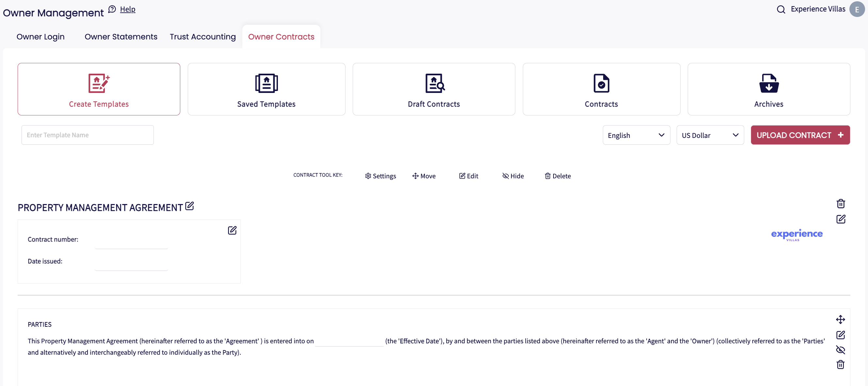Click the Enter Template Name field
Image resolution: width=868 pixels, height=386 pixels.
point(87,135)
